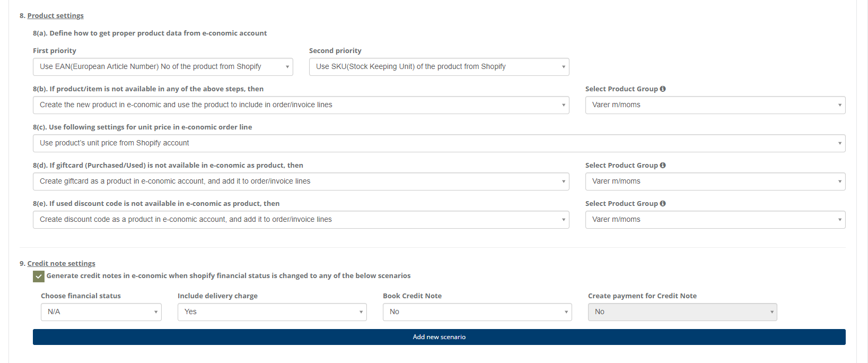
Task: Open the Book Credit Note dropdown
Action: tap(477, 312)
